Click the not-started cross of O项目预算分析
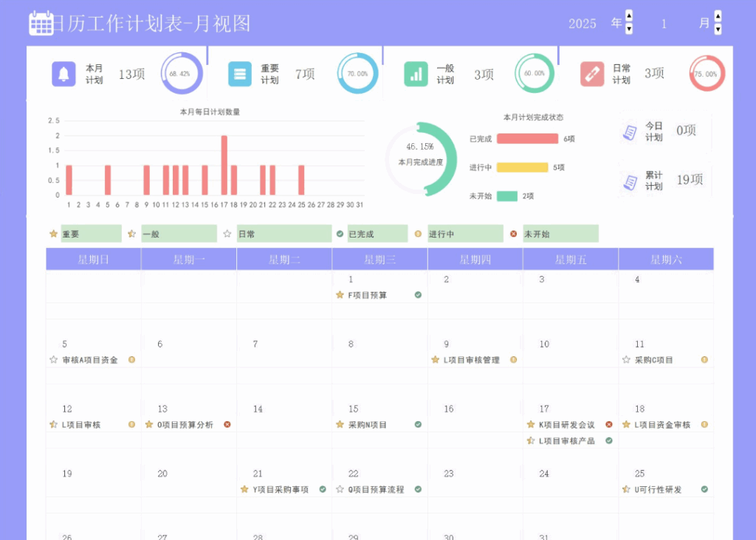The height and width of the screenshot is (540, 756). (x=227, y=424)
